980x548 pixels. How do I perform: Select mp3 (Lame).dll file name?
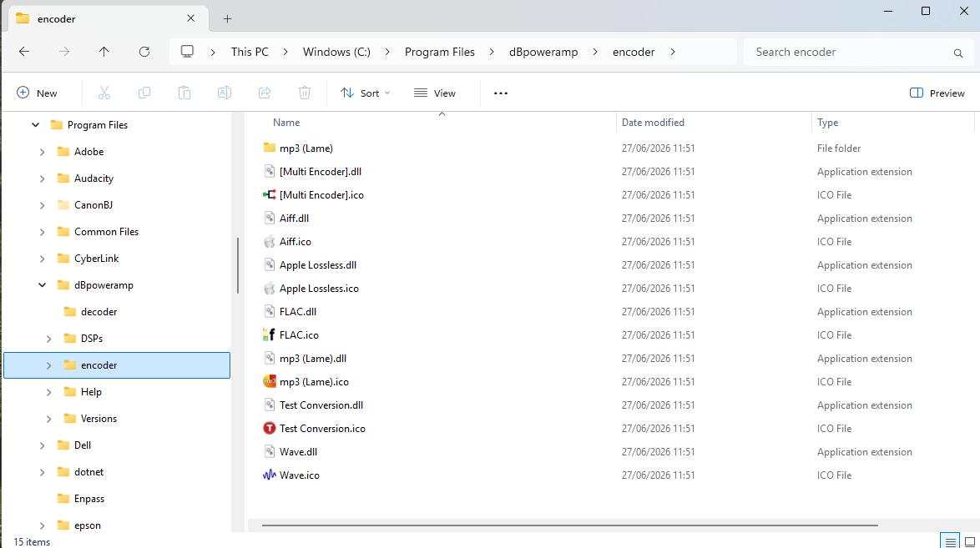[313, 359]
